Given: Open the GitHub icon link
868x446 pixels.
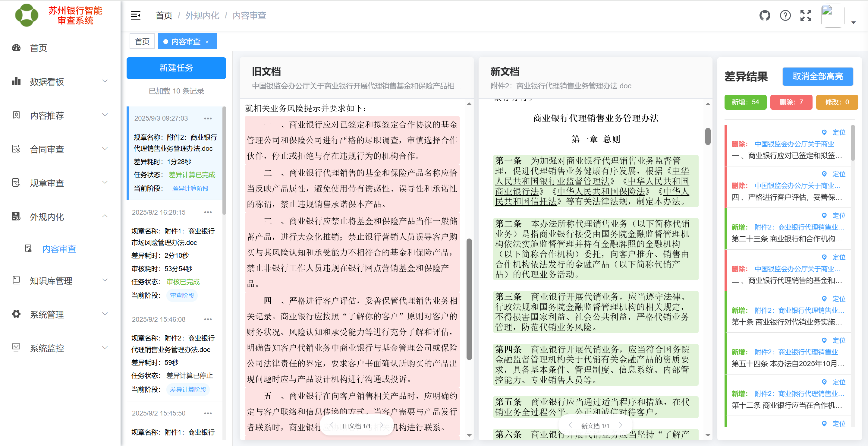Looking at the screenshot, I should (765, 15).
